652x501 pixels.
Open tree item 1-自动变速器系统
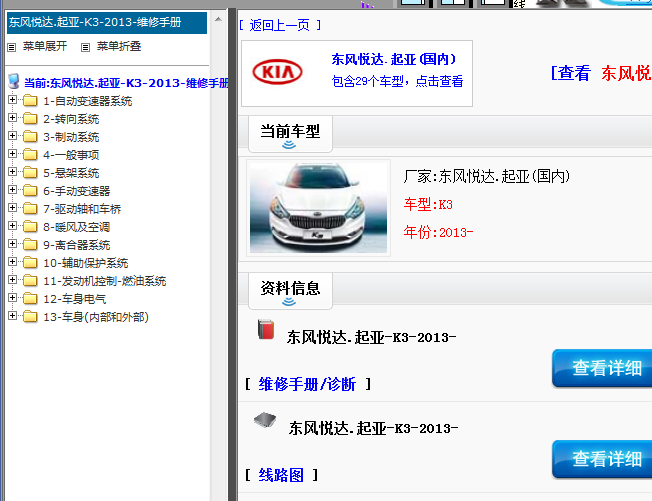pyautogui.click(x=88, y=101)
